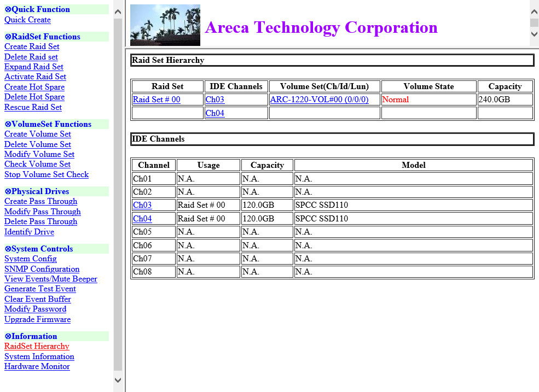
Task: Open the RaidSet Hierarchy link
Action: [37, 347]
